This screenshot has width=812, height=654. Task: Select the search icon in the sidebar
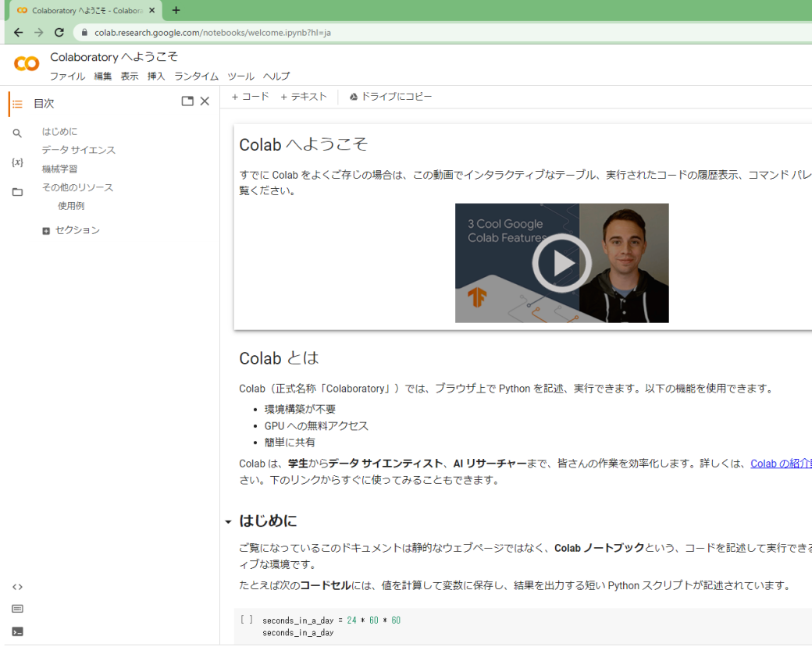point(16,133)
